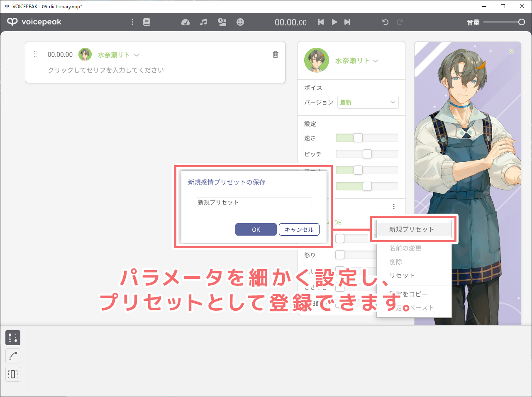Adjust the 音量 volume slider
532x397 pixels.
point(504,22)
